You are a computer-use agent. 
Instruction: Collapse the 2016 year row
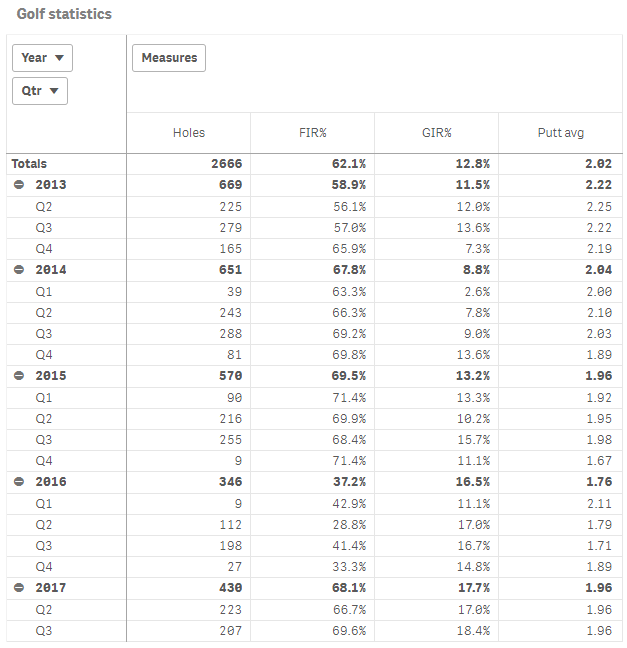[x=19, y=482]
